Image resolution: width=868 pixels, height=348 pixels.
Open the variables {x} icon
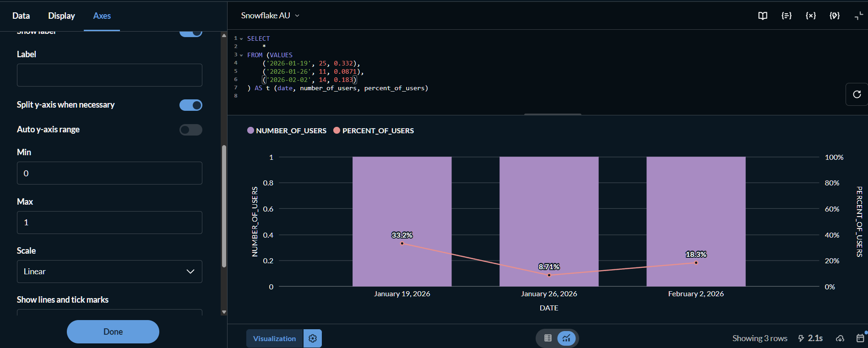pyautogui.click(x=811, y=16)
